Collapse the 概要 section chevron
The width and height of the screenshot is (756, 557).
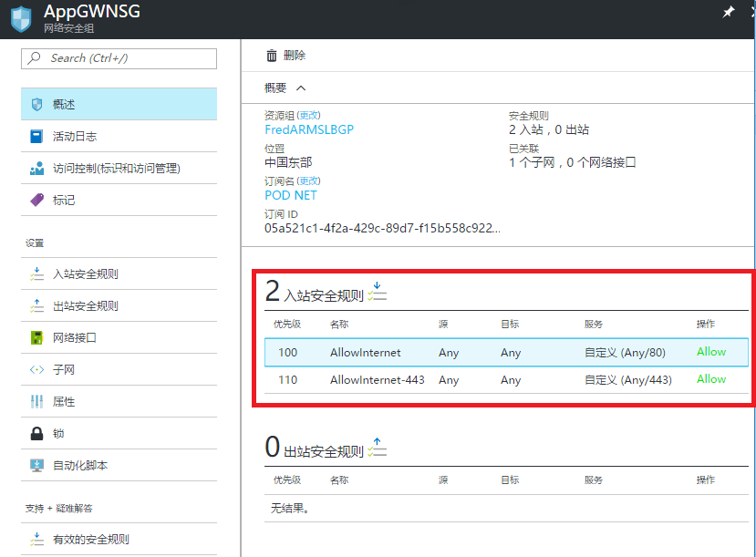click(301, 88)
